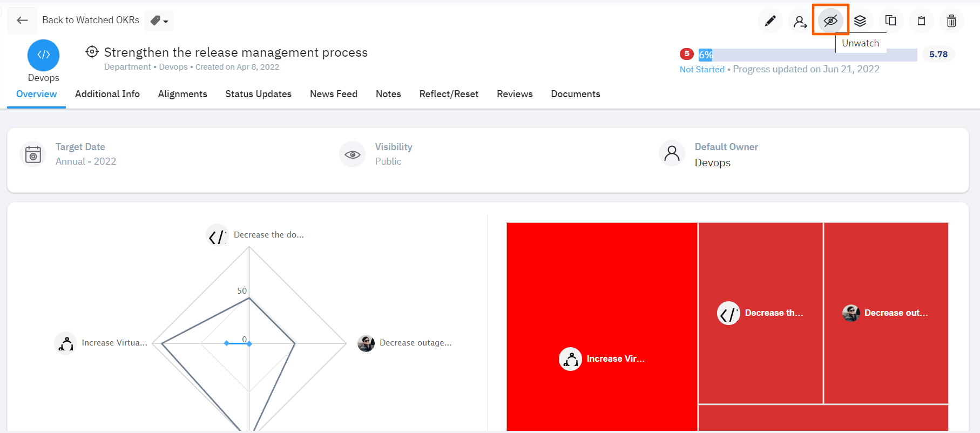Click the copy/clone icon
The width and height of the screenshot is (980, 433).
point(891,21)
